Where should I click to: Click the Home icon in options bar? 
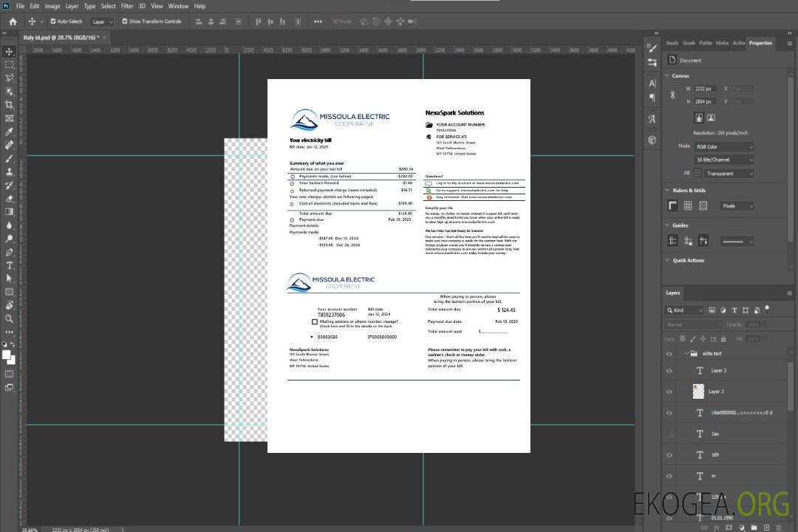(13, 21)
